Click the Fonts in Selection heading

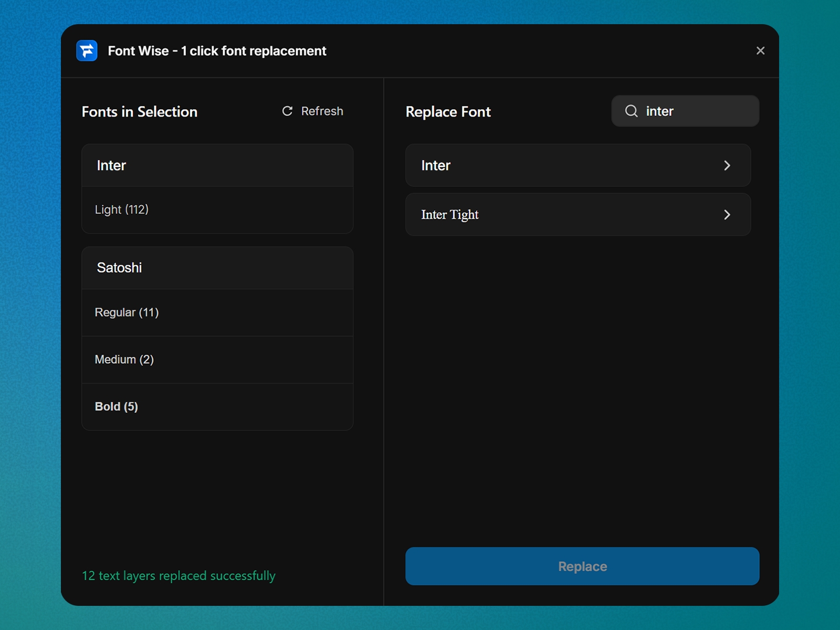point(139,111)
